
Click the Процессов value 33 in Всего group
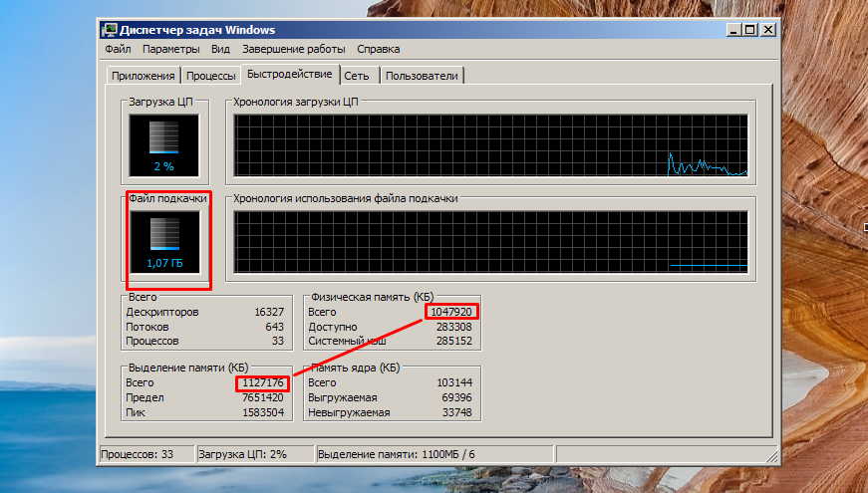278,341
